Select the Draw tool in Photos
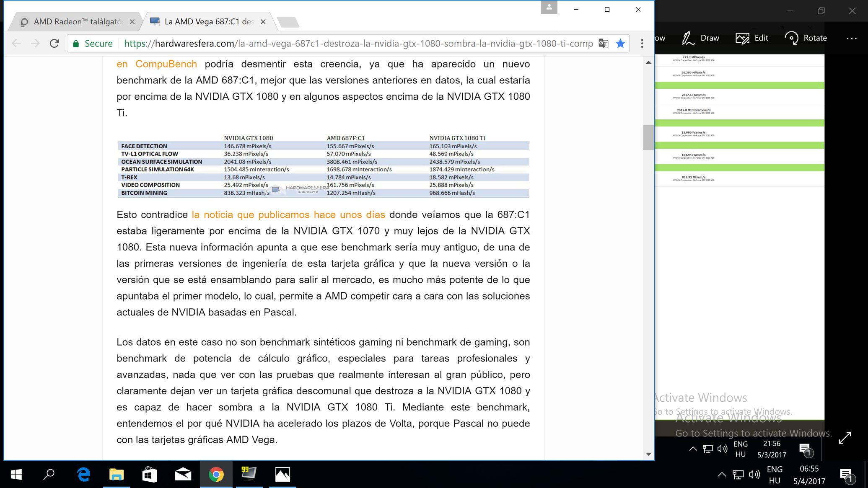 pos(700,38)
